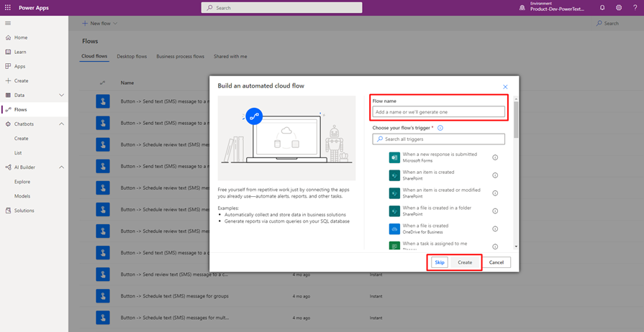
Task: Click icon of 'Schedule text (SMS) message for groups' flow
Action: (x=102, y=296)
